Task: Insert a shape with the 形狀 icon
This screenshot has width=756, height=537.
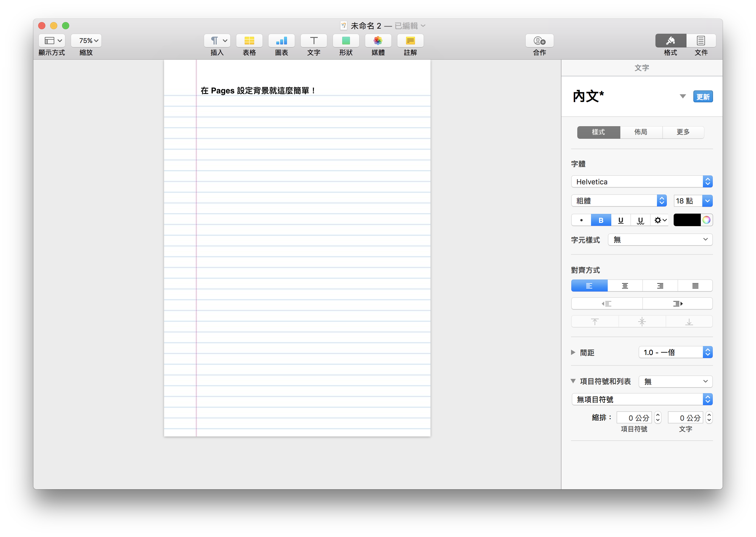Action: click(346, 41)
